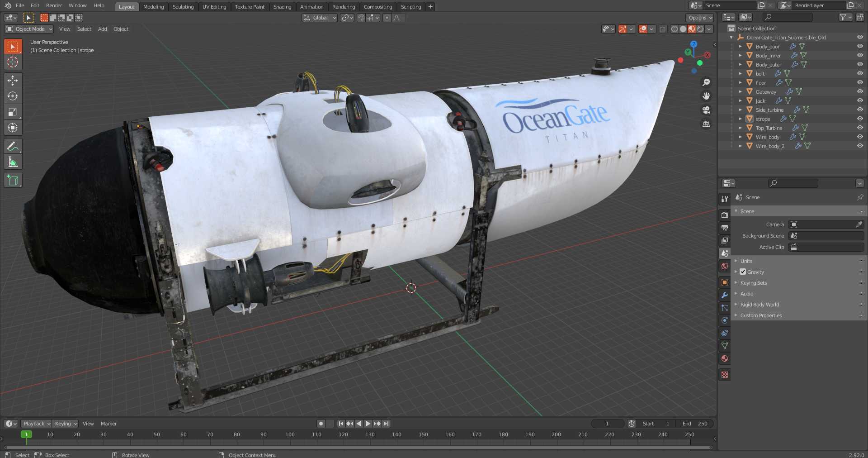Image resolution: width=868 pixels, height=458 pixels.
Task: Open the Texture properties tab
Action: (x=725, y=375)
